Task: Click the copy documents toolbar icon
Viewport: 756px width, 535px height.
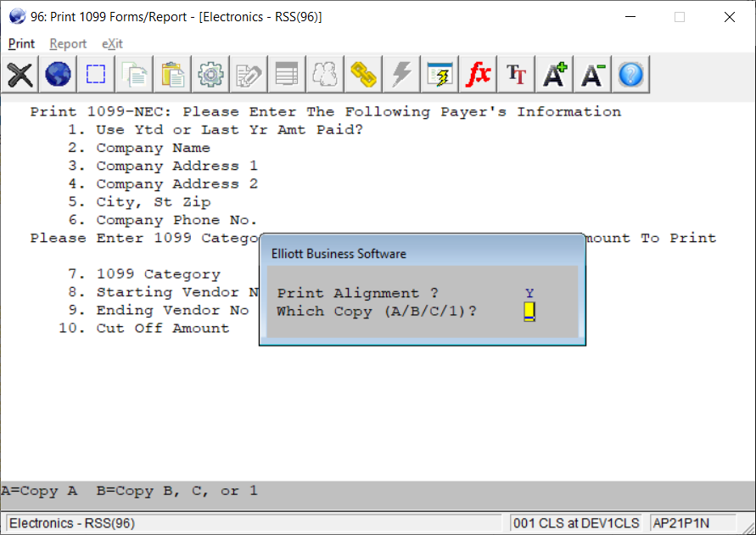Action: point(134,74)
